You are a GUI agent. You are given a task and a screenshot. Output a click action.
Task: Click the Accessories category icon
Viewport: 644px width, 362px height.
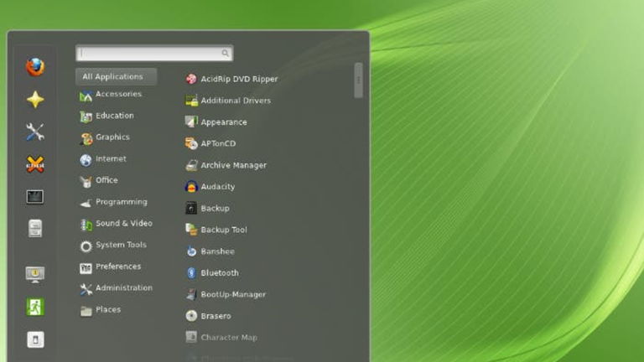pyautogui.click(x=86, y=96)
